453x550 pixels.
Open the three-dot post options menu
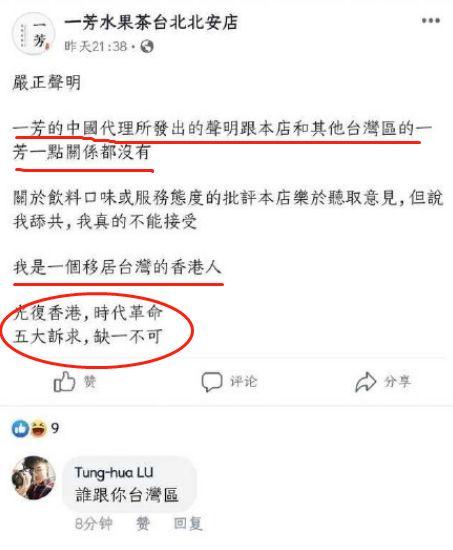tap(431, 21)
